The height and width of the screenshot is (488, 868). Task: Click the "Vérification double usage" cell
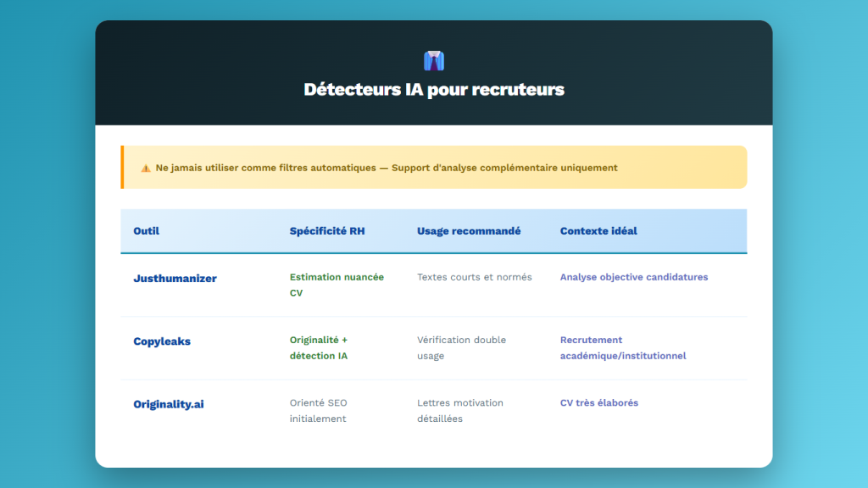462,348
